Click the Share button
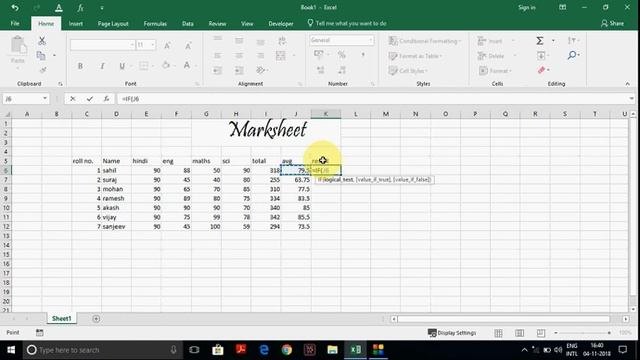 click(612, 23)
